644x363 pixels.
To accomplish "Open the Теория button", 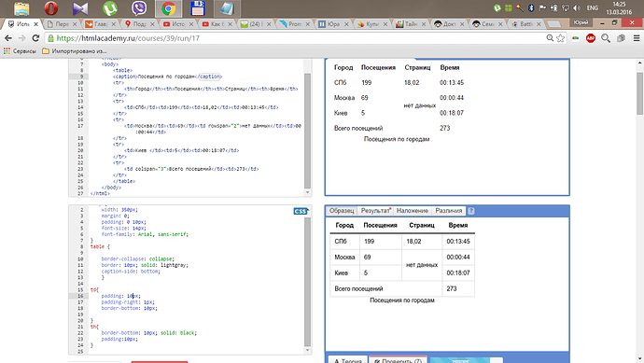I will pyautogui.click(x=348, y=359).
